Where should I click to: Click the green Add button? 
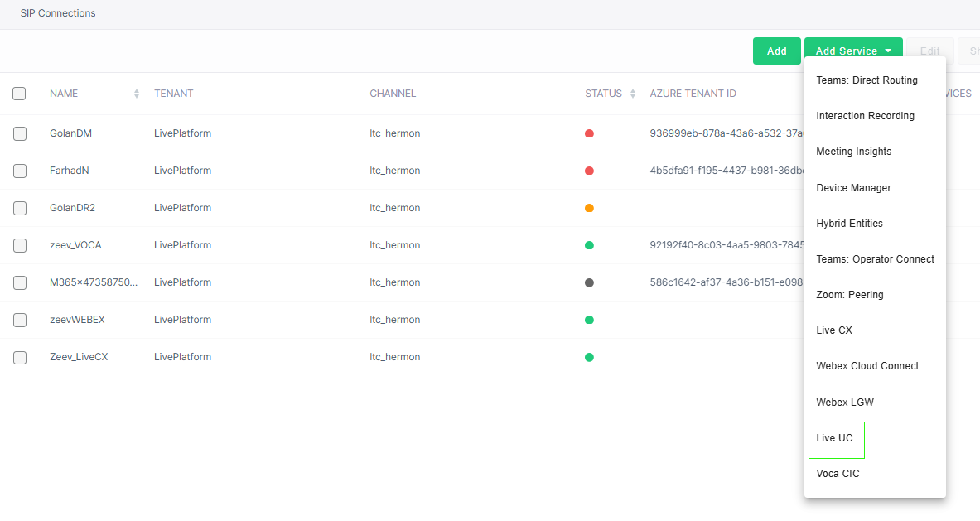(x=777, y=51)
